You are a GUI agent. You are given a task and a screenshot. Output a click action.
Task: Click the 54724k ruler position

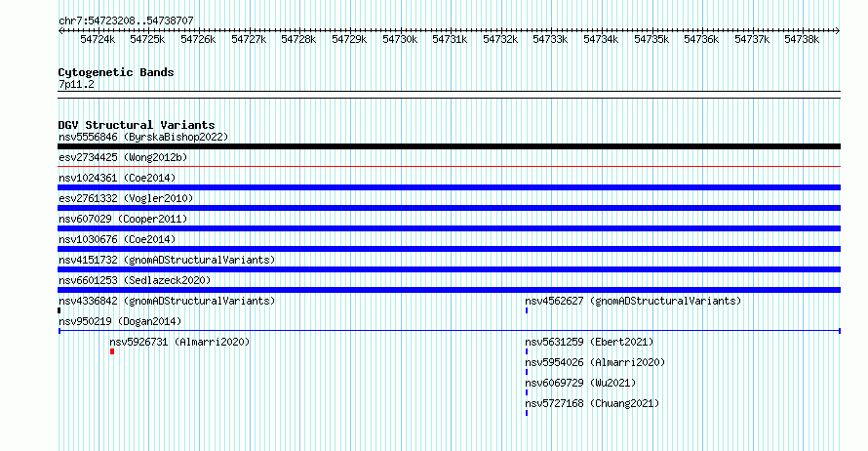98,39
